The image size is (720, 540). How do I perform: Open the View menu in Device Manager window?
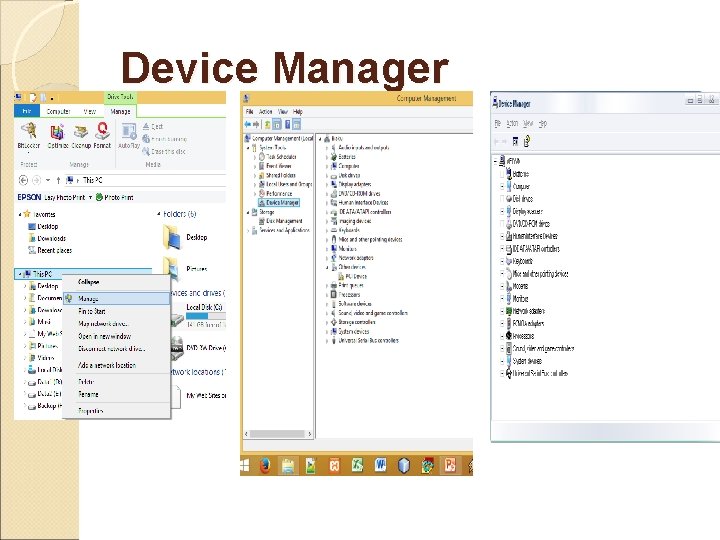point(528,124)
